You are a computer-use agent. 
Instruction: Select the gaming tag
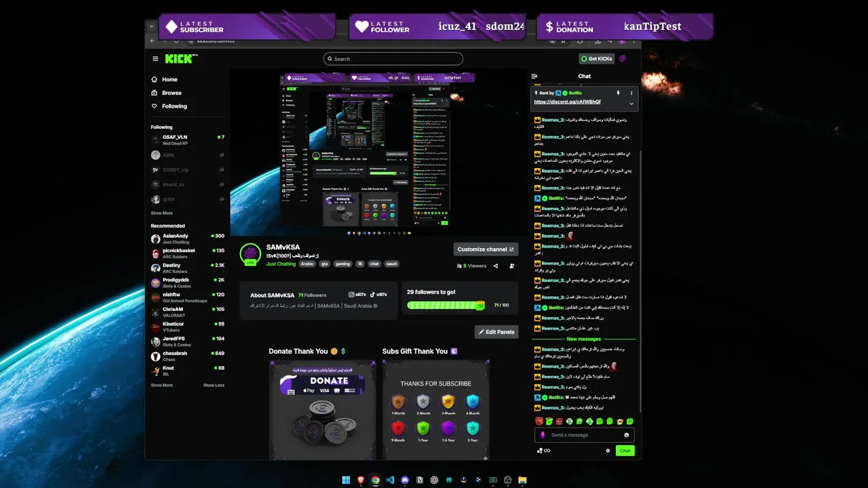pos(342,264)
